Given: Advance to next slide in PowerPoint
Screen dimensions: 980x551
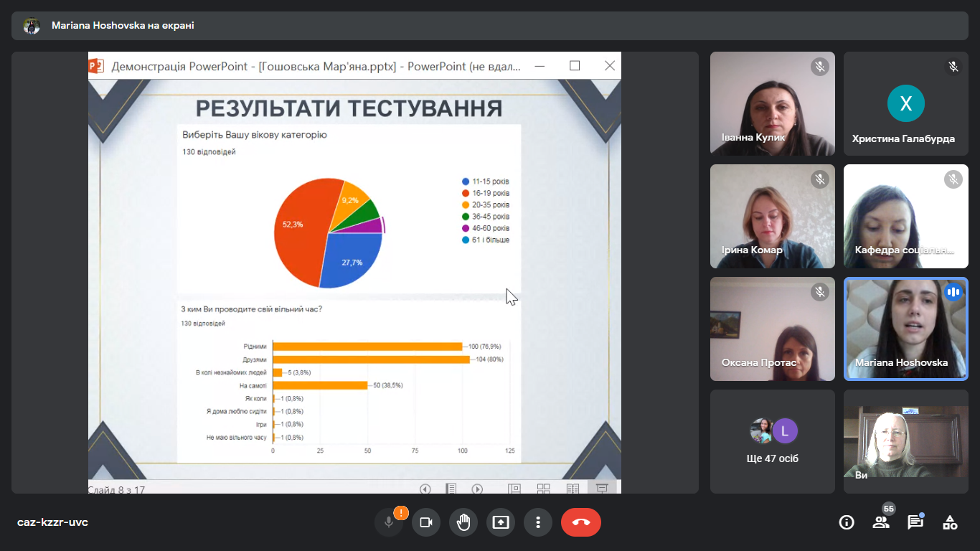Looking at the screenshot, I should tap(477, 489).
